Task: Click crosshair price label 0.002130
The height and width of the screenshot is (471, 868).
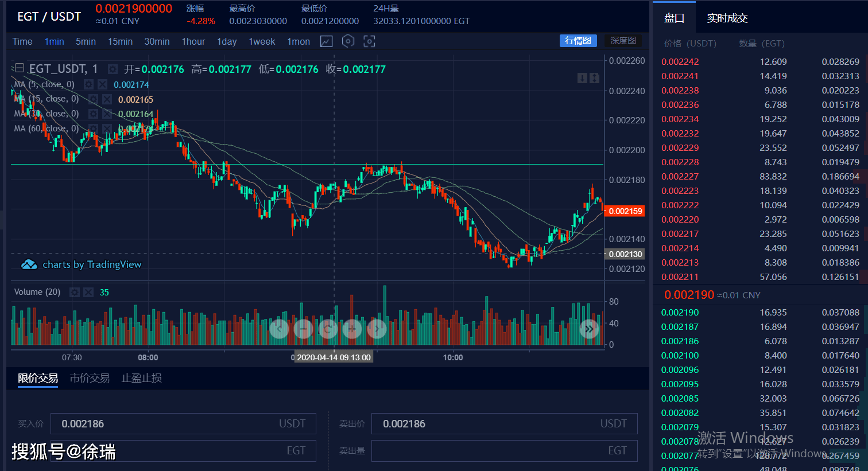Action: coord(625,254)
